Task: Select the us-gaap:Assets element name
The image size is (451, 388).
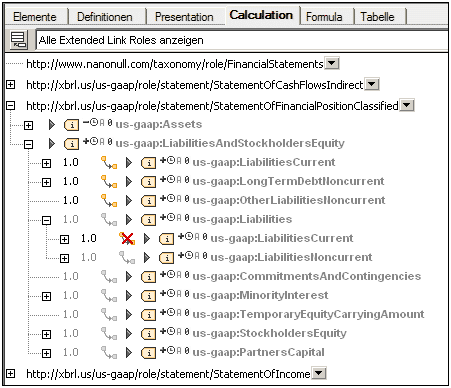Action: [x=159, y=125]
